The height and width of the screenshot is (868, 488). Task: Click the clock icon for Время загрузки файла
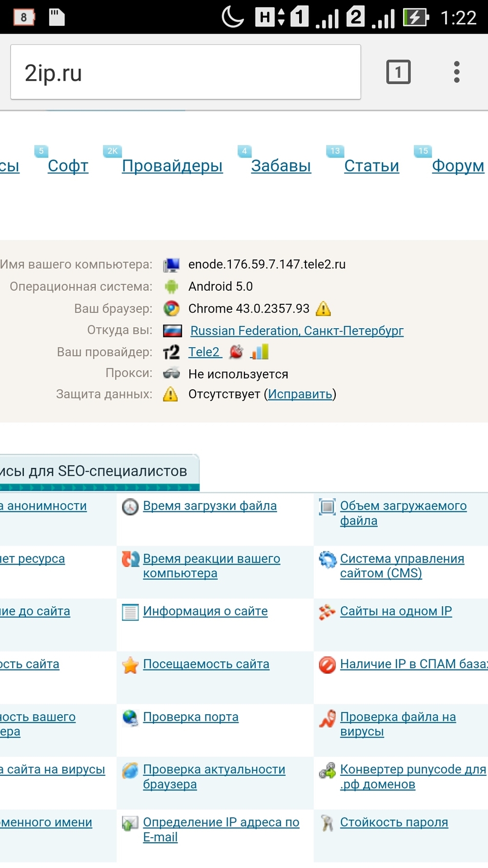tap(130, 507)
